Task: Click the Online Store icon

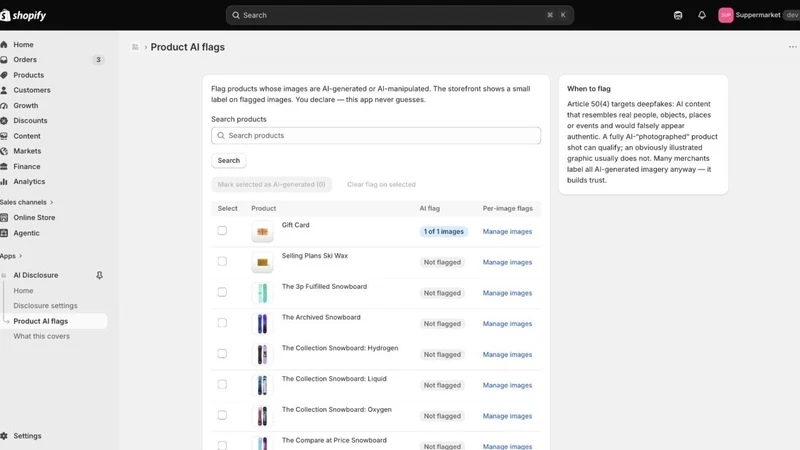Action: pyautogui.click(x=4, y=217)
